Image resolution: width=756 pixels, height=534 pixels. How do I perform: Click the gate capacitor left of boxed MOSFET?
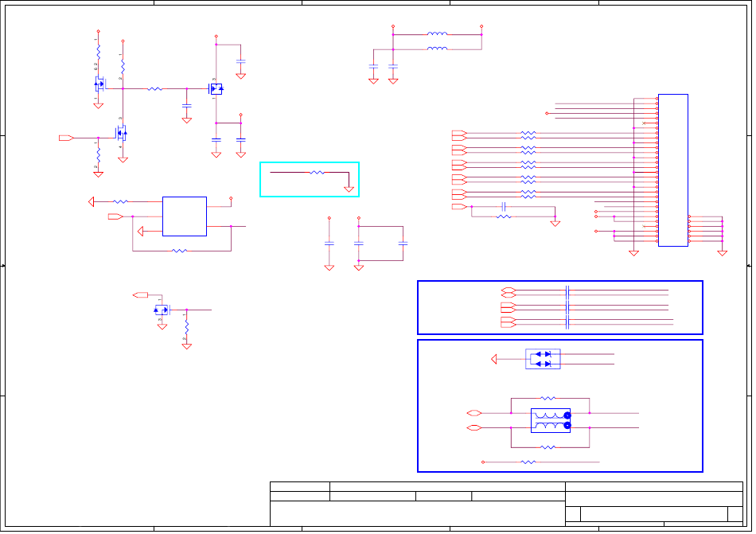pos(186,105)
